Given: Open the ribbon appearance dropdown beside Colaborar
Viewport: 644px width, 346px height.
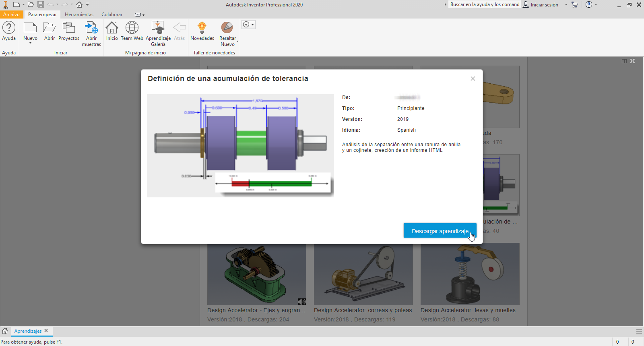Looking at the screenshot, I should pyautogui.click(x=140, y=15).
